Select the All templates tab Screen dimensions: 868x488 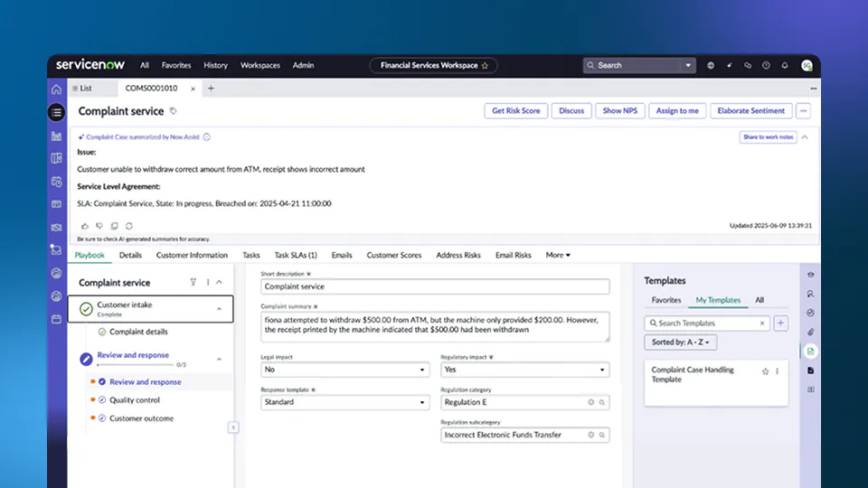pos(759,300)
